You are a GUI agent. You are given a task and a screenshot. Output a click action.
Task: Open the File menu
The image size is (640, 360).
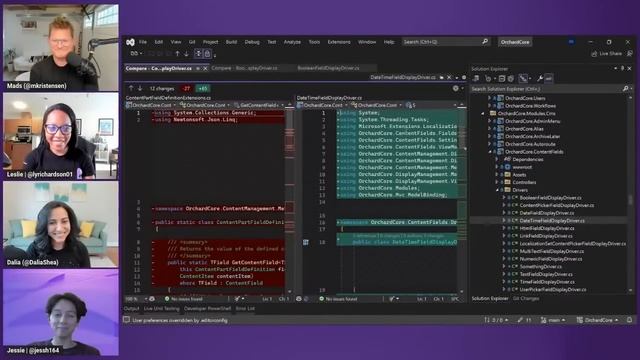tap(142, 42)
